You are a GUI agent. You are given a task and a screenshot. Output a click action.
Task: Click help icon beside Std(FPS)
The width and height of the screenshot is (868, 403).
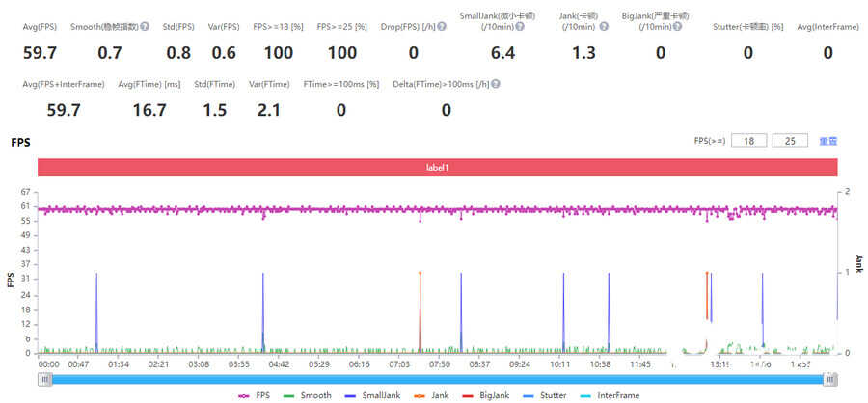[x=200, y=26]
